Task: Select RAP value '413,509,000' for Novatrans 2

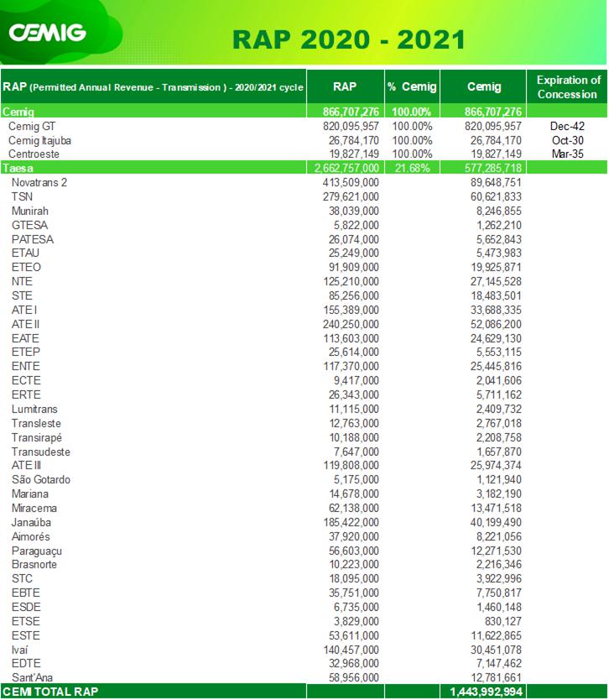Action: tap(351, 183)
